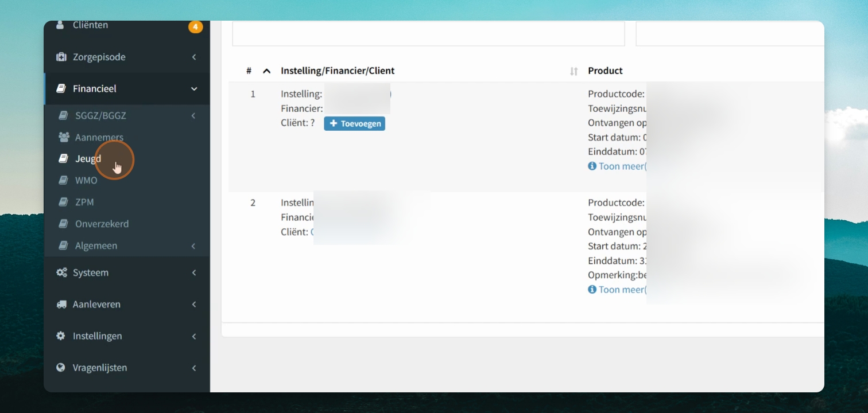Expand the Algemeen submenu arrow
868x413 pixels.
[193, 246]
